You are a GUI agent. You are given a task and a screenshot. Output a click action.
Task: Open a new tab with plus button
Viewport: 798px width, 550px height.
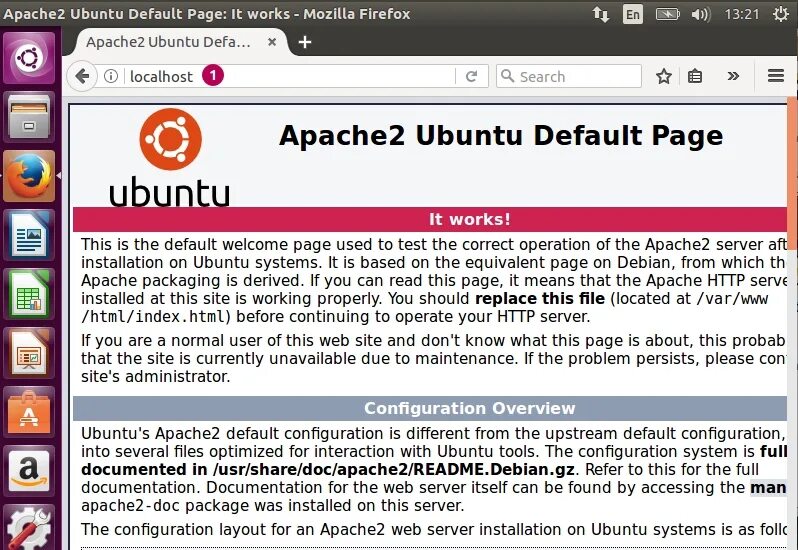tap(305, 42)
